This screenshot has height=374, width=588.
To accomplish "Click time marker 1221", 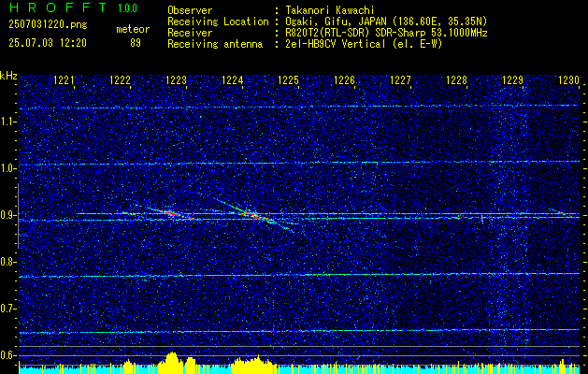I will point(65,79).
